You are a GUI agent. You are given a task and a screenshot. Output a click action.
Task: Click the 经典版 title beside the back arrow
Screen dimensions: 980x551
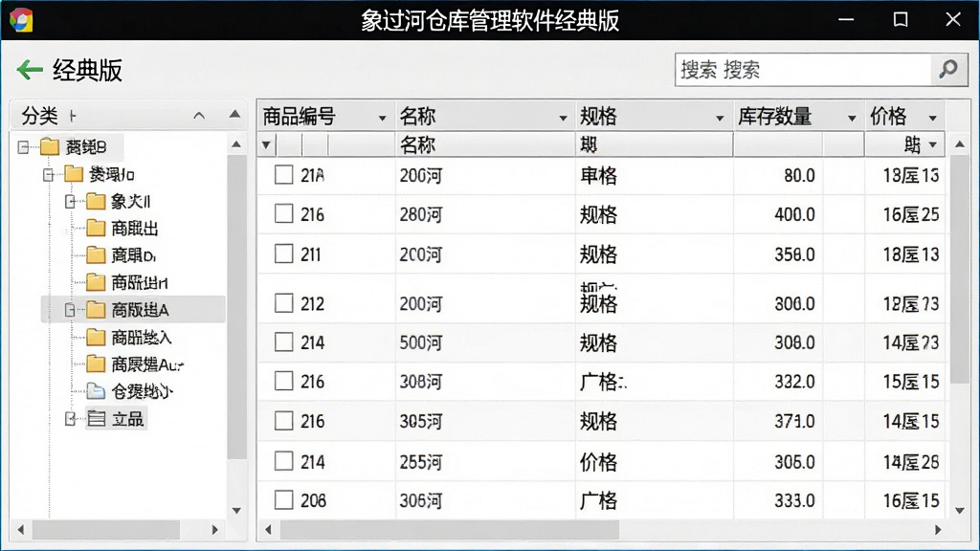point(87,70)
